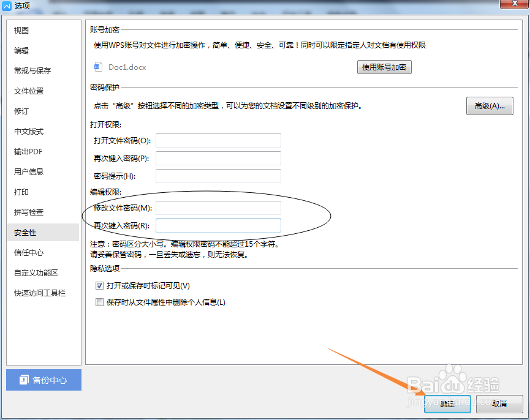Click the Doc1.docx document icon
The width and height of the screenshot is (530, 420).
(x=98, y=67)
